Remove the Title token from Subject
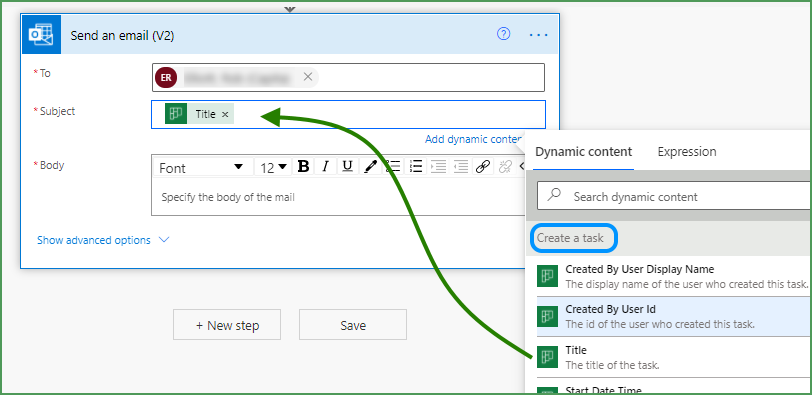This screenshot has width=812, height=395. (x=225, y=114)
